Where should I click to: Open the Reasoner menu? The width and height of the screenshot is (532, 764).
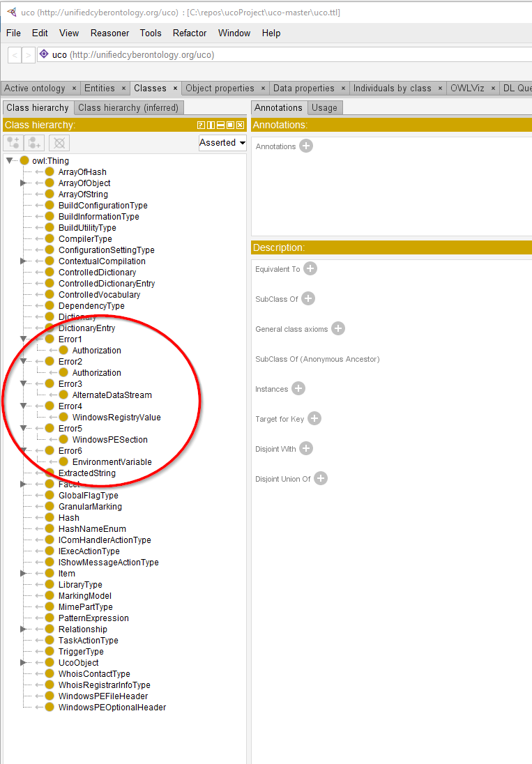pyautogui.click(x=109, y=33)
